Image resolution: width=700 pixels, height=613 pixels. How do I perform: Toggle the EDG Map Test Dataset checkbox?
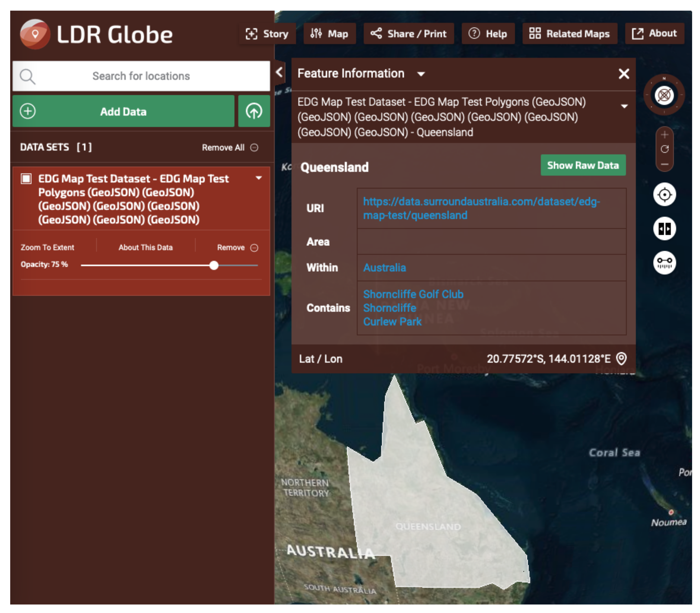pyautogui.click(x=26, y=179)
